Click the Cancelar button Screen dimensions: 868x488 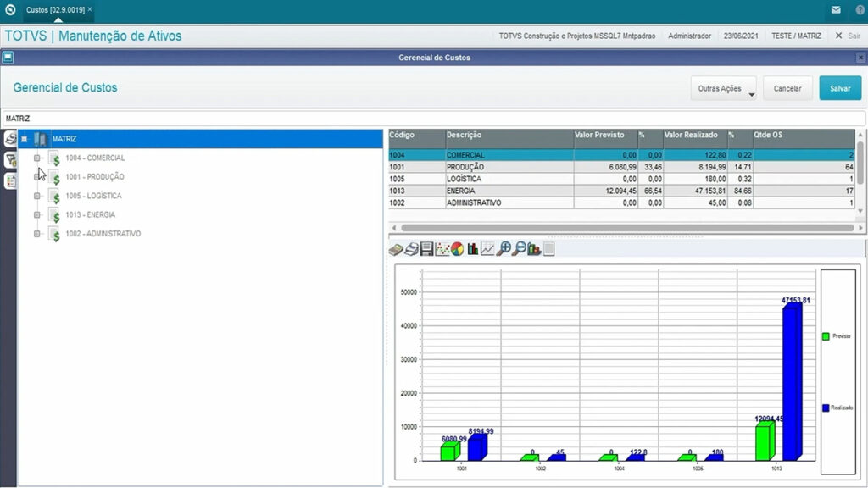click(787, 88)
